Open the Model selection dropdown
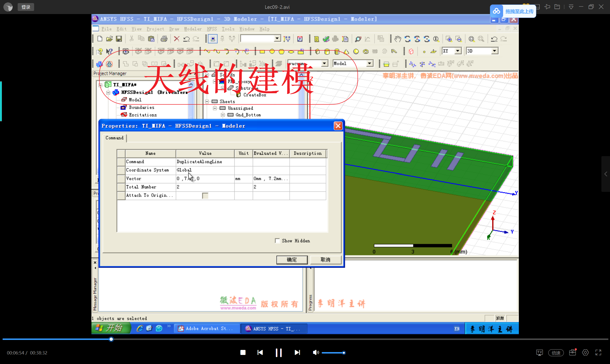 tap(369, 64)
